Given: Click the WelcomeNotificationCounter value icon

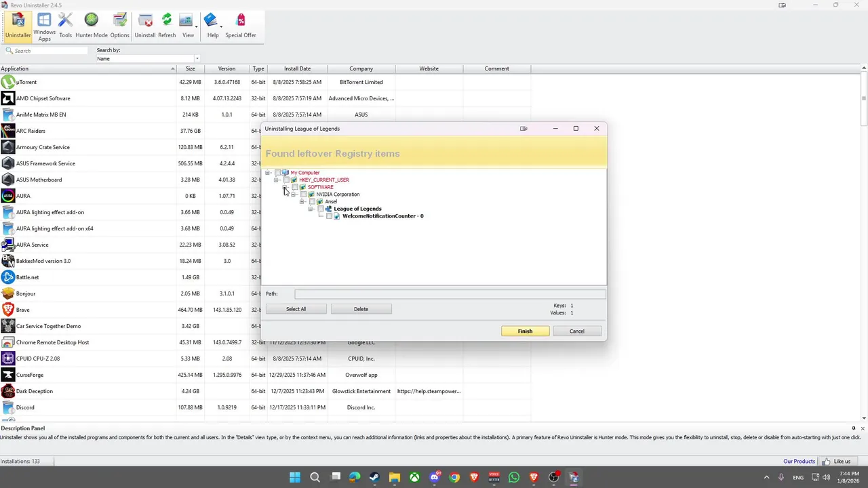Looking at the screenshot, I should (337, 216).
